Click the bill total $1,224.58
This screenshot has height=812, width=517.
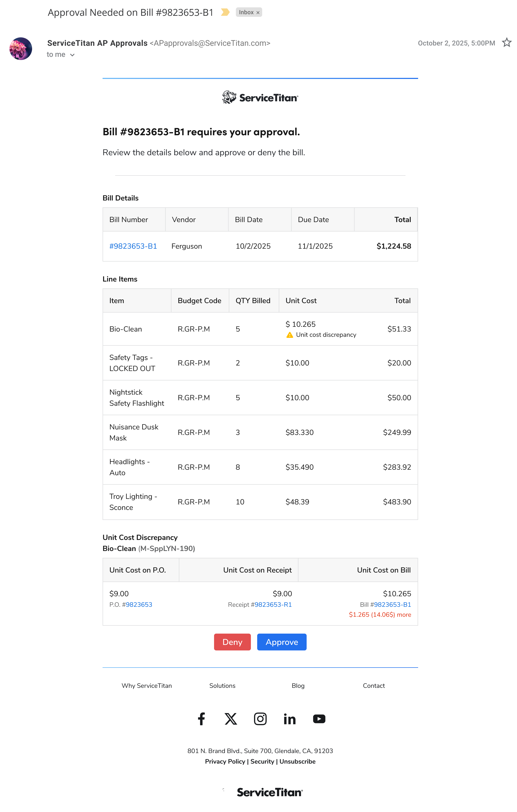(394, 246)
